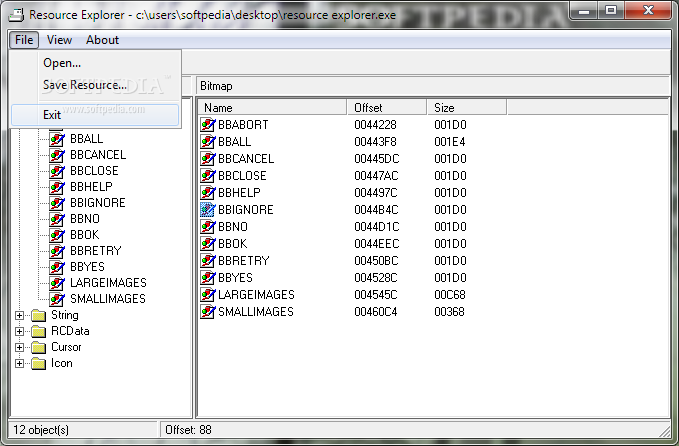Click the LARGEIMAGES icon in the tree
Image resolution: width=679 pixels, height=446 pixels.
[x=57, y=283]
